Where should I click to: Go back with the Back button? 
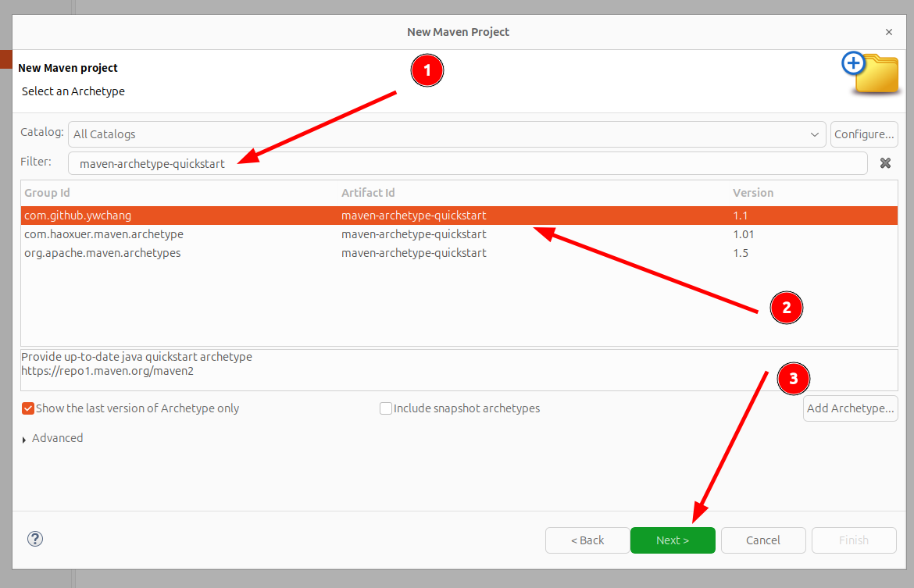(587, 540)
